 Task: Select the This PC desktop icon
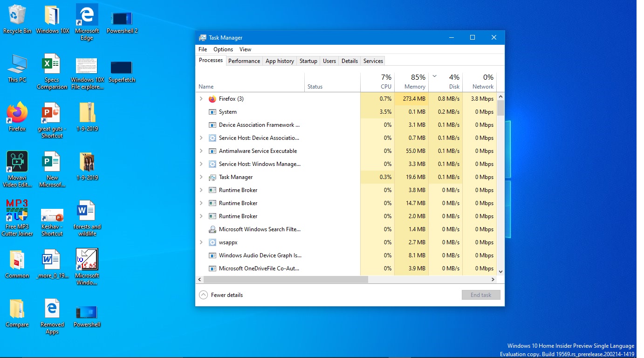tap(17, 69)
